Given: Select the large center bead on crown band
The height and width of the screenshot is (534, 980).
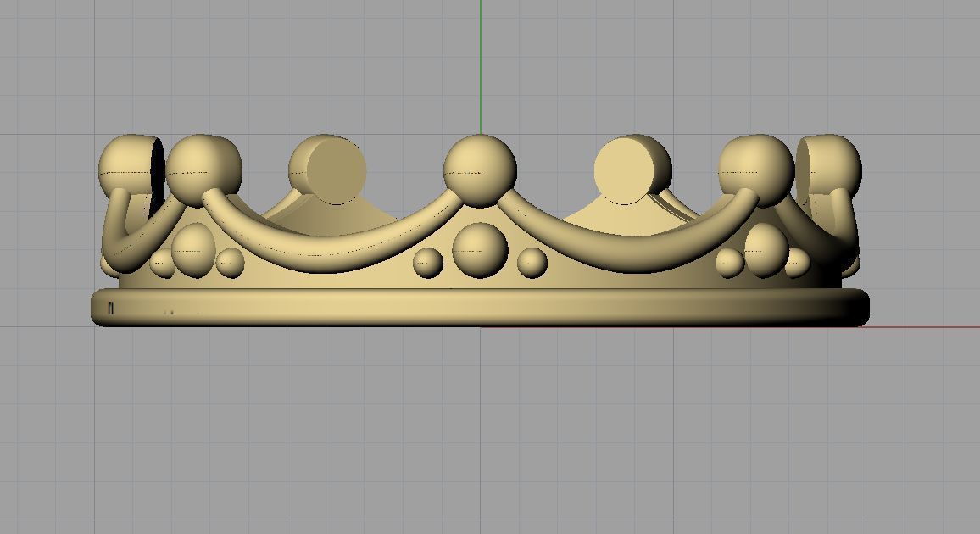Looking at the screenshot, I should 479,250.
